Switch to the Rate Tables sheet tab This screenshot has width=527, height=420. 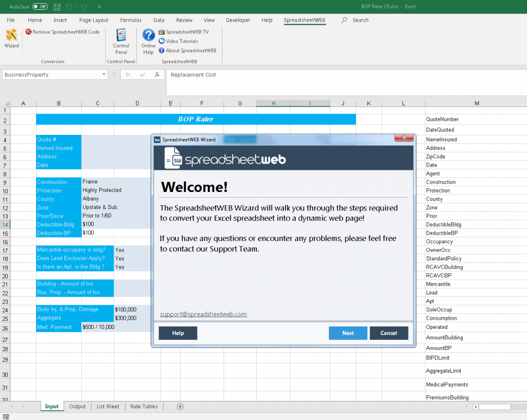pyautogui.click(x=144, y=407)
